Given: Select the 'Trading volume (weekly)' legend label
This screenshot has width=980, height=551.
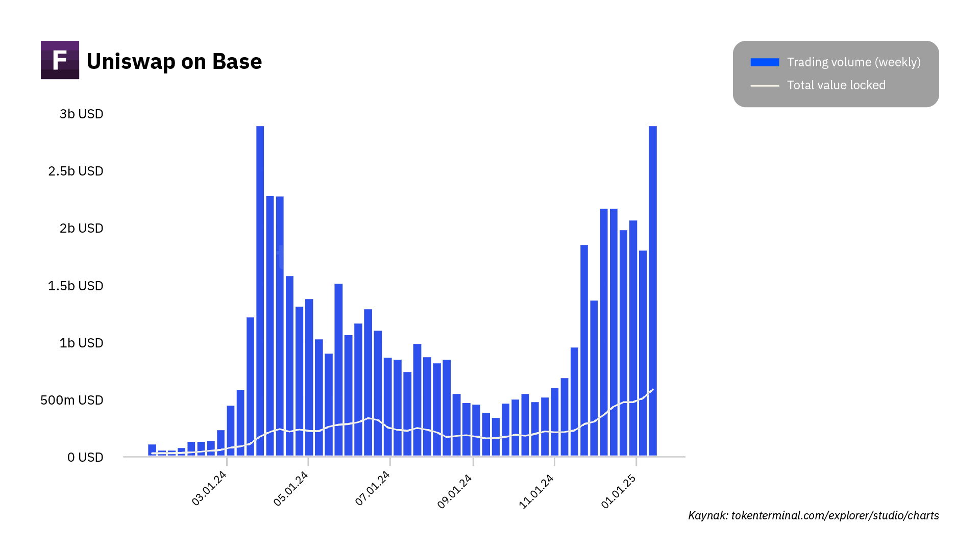Looking at the screenshot, I should point(854,62).
